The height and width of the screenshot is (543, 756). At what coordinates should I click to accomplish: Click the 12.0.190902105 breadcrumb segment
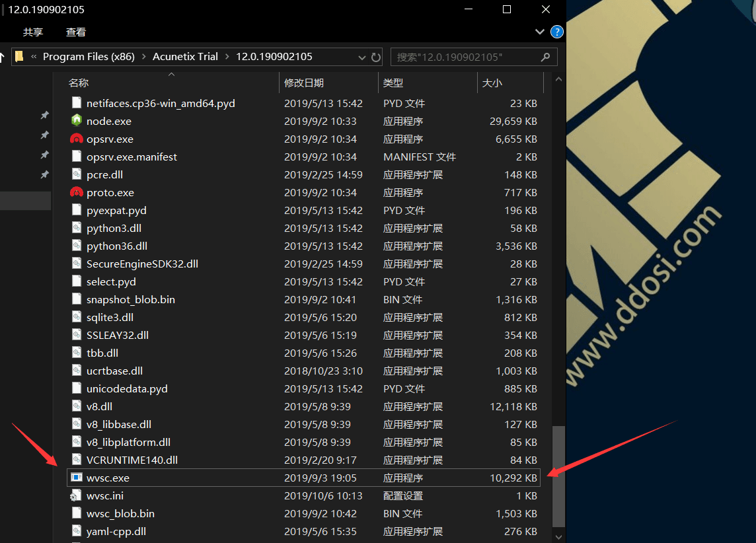click(274, 56)
